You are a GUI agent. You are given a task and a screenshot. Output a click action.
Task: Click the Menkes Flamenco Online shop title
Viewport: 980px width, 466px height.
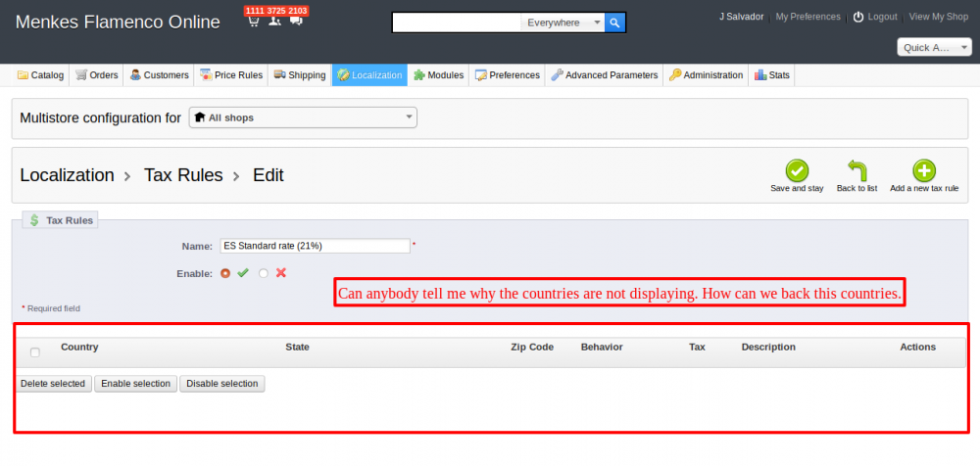(x=118, y=23)
